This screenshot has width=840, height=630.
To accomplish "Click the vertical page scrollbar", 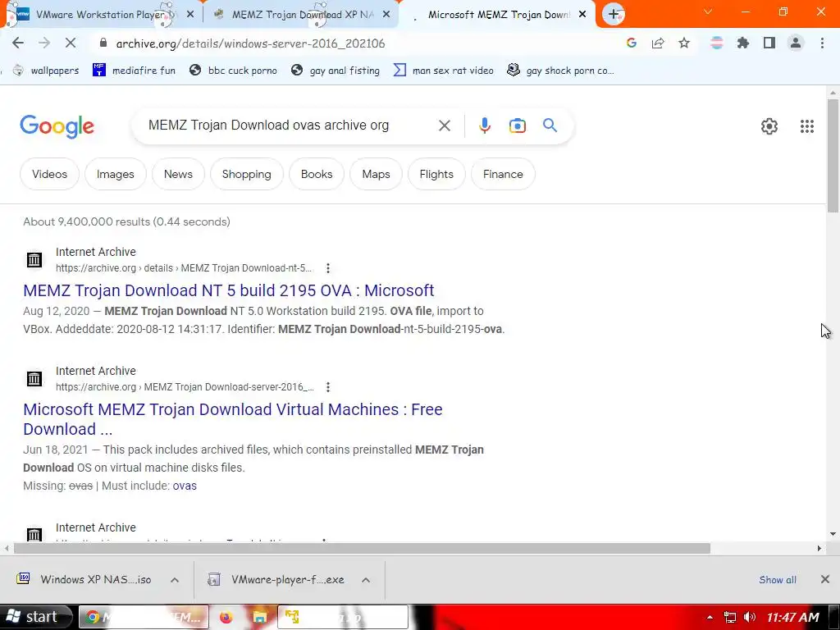I will [833, 155].
